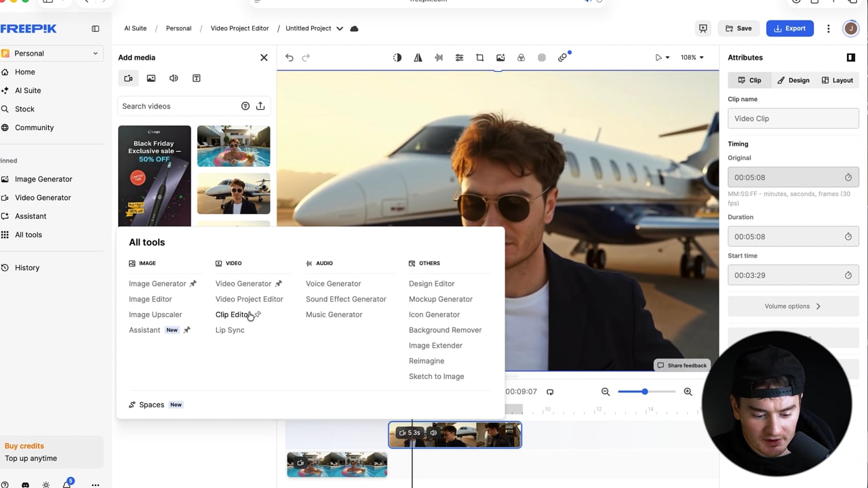Viewport: 868px width, 488px height.
Task: Expand Volume options
Action: click(x=793, y=306)
